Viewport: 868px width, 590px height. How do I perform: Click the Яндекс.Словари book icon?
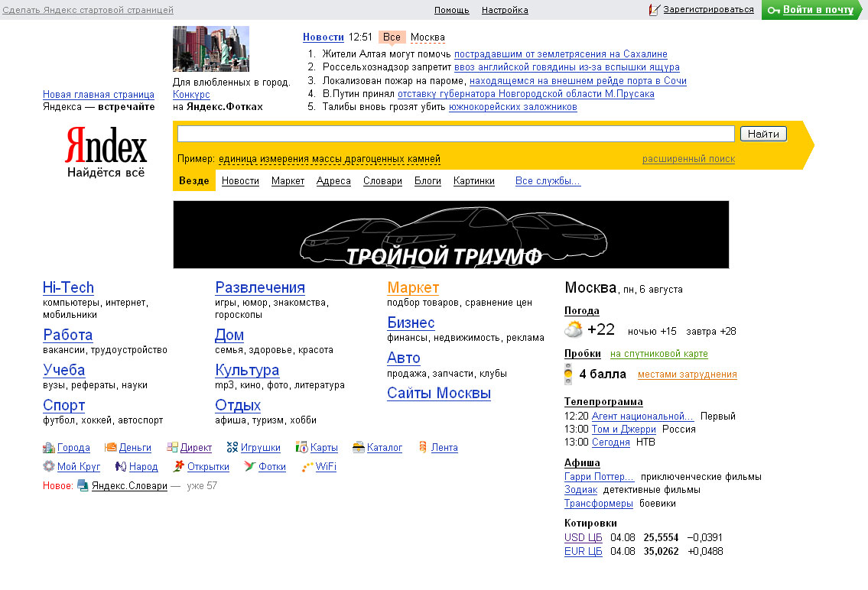coord(83,485)
